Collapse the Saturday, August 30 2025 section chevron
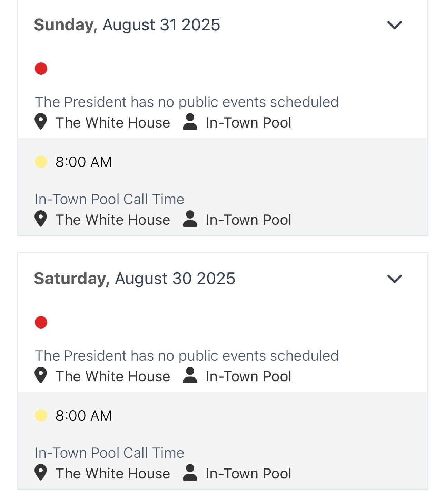Screen dimensions: 445x504 click(x=395, y=279)
